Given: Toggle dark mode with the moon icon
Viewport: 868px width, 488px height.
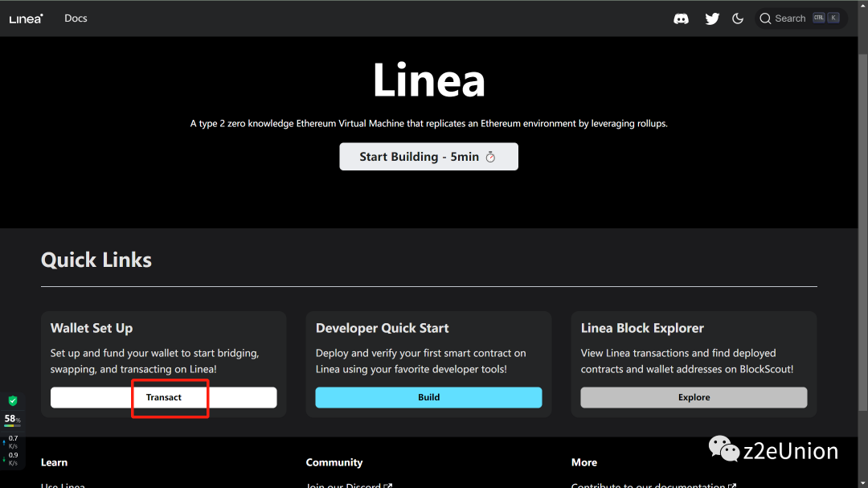Looking at the screenshot, I should point(738,18).
